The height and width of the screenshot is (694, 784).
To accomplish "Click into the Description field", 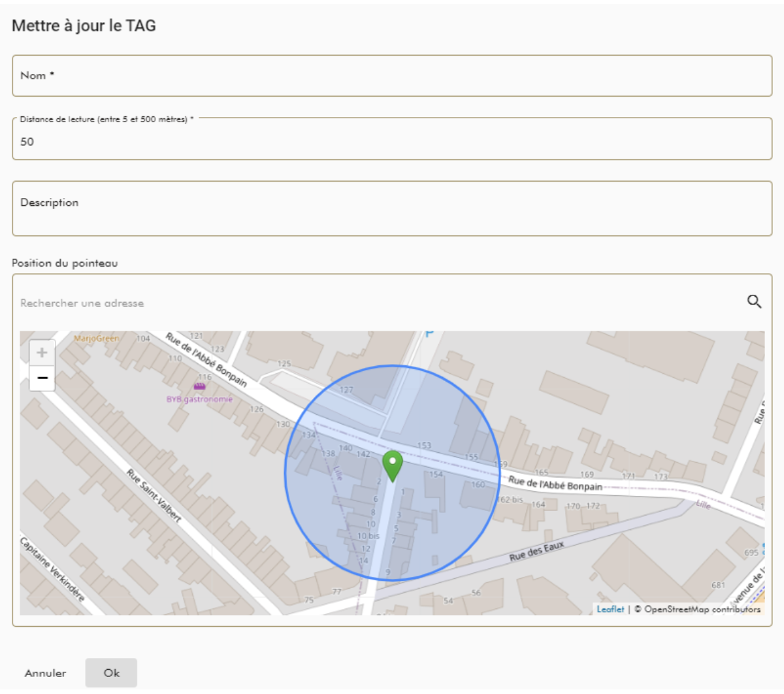I will pos(392,208).
